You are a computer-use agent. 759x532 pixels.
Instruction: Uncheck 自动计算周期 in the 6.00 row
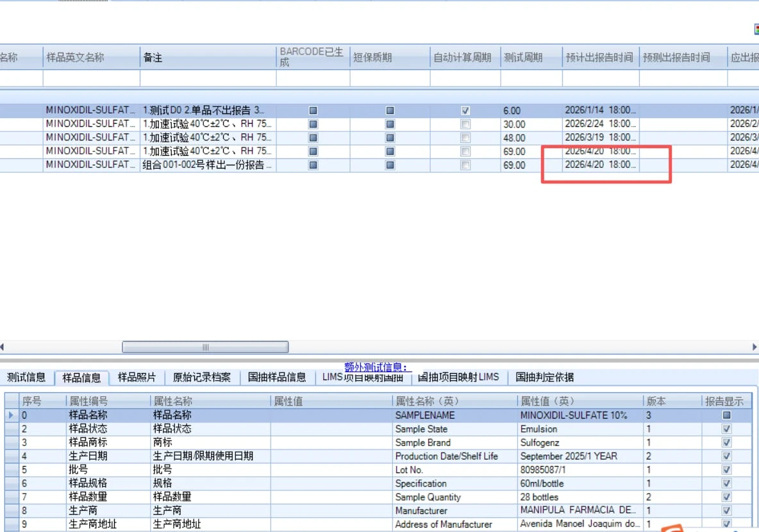point(465,110)
